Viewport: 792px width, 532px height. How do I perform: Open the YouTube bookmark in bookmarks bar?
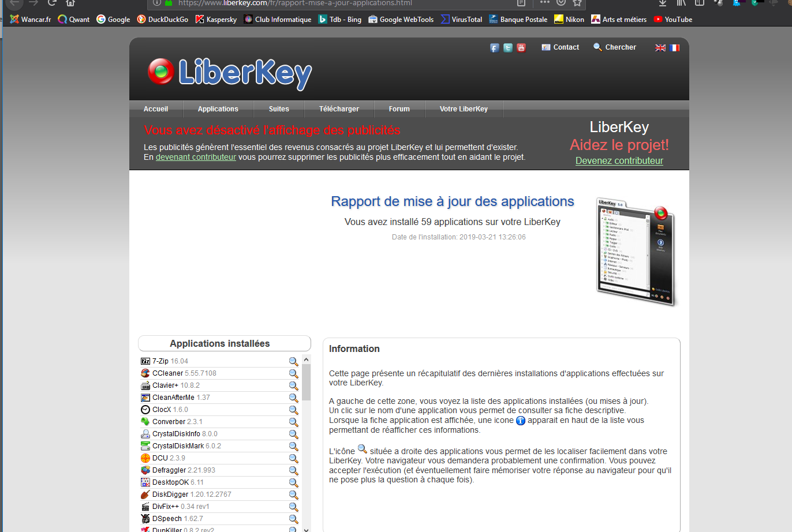pyautogui.click(x=673, y=19)
